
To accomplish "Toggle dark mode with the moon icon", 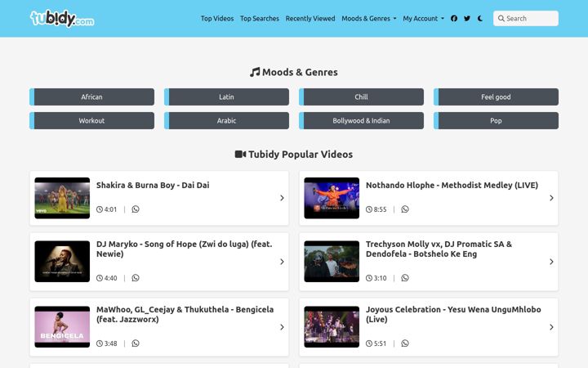I will point(480,18).
